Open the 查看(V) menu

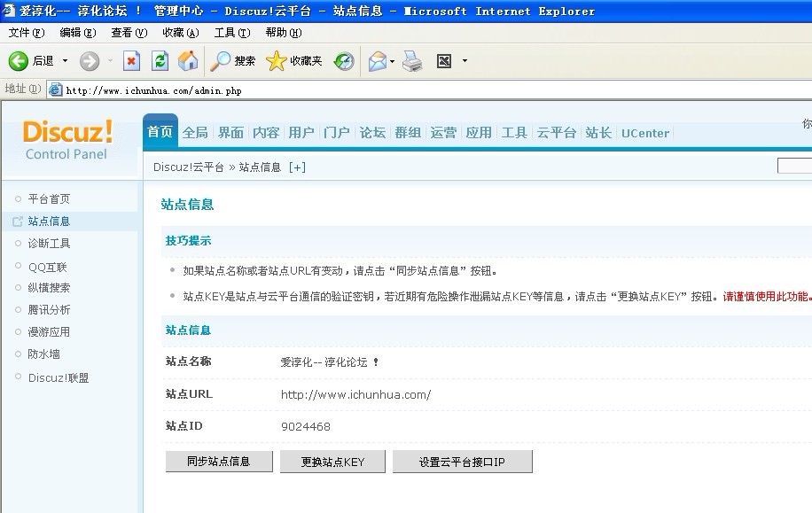click(129, 33)
